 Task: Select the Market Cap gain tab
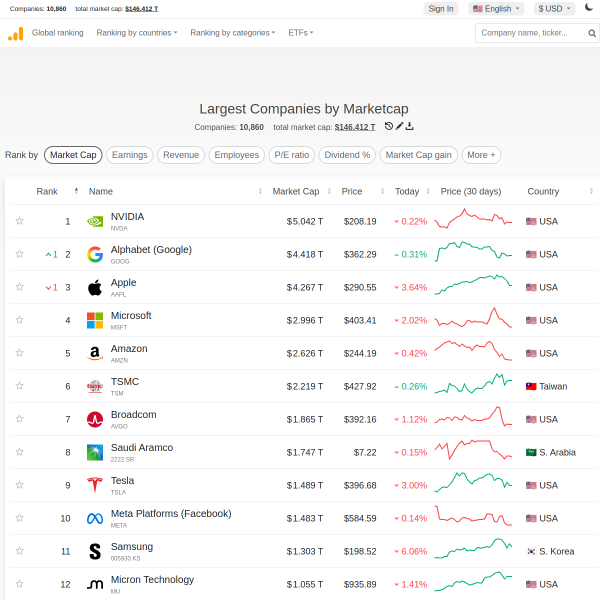pos(418,155)
